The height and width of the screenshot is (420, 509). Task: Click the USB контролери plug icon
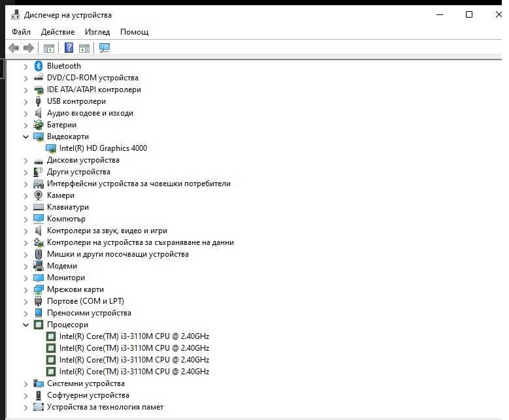[39, 101]
